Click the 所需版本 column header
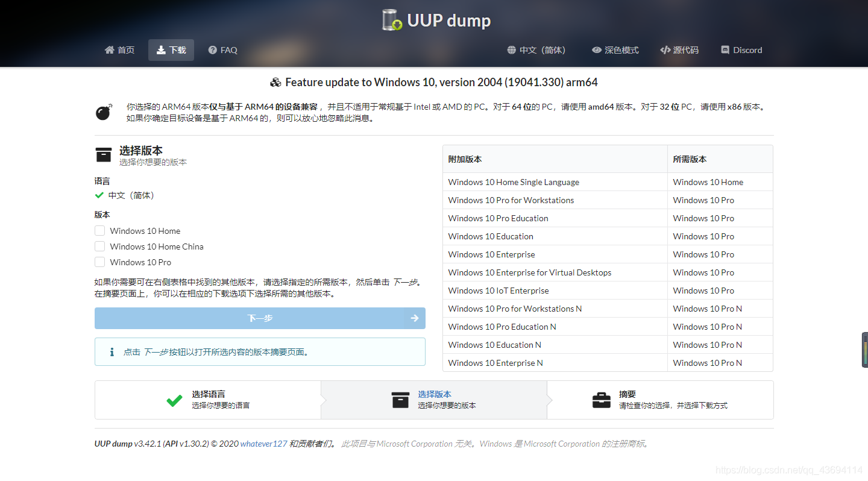The height and width of the screenshot is (481, 868). point(720,159)
